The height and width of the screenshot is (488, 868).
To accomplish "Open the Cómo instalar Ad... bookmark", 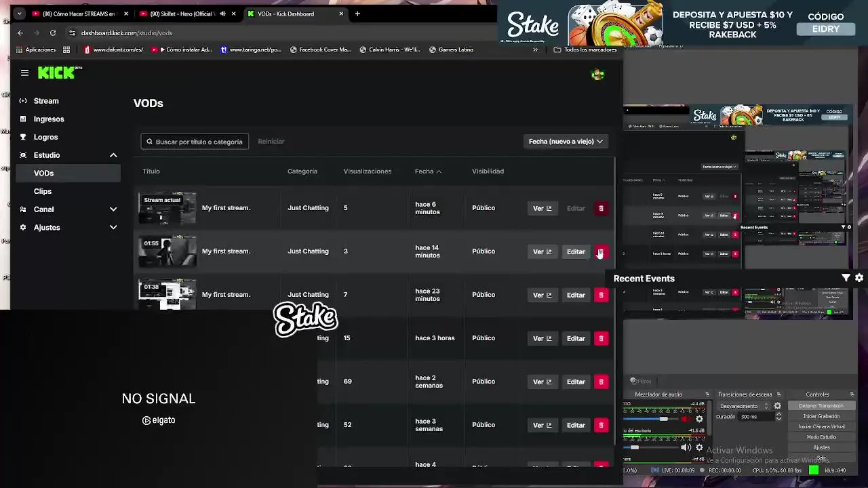I will coord(182,49).
